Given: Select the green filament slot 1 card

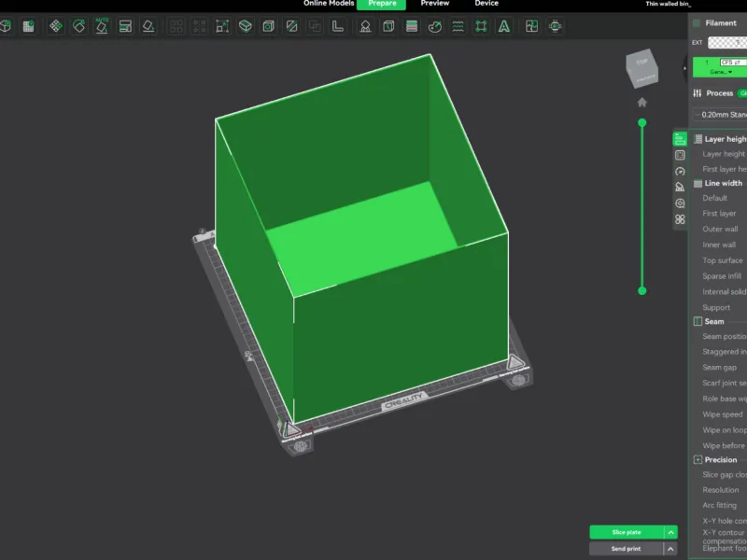Looking at the screenshot, I should (x=720, y=67).
